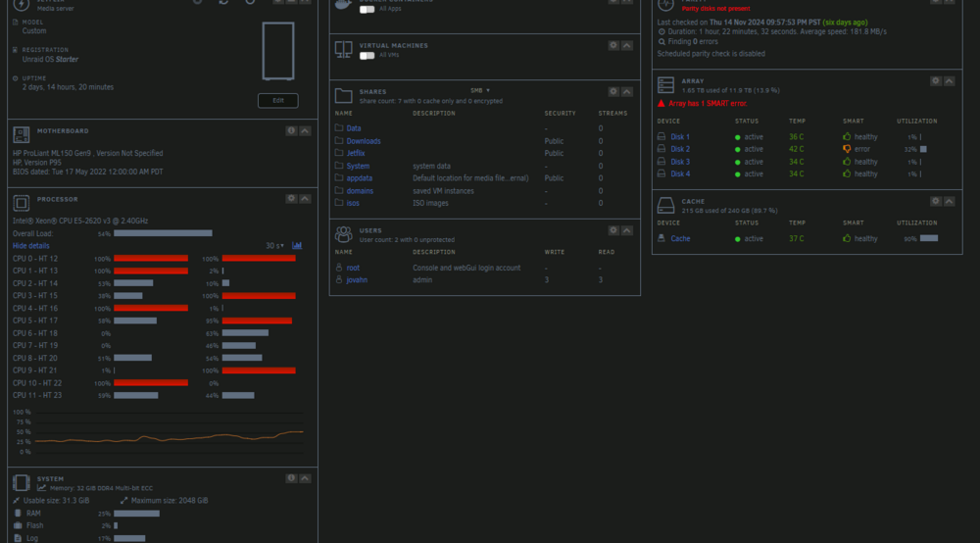Open the System share
The width and height of the screenshot is (980, 543).
358,167
